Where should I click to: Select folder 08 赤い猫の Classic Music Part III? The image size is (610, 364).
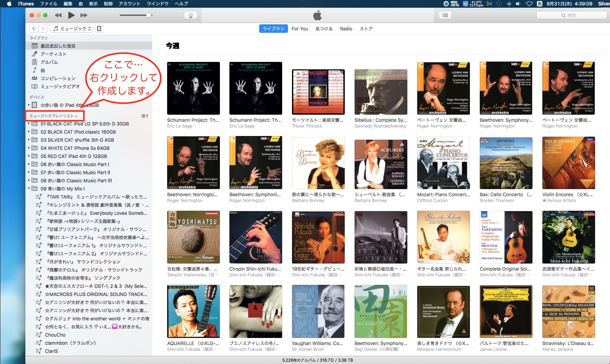[89, 181]
